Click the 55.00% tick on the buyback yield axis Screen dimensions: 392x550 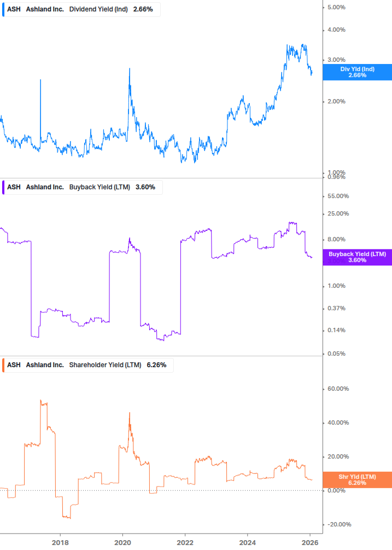(338, 196)
